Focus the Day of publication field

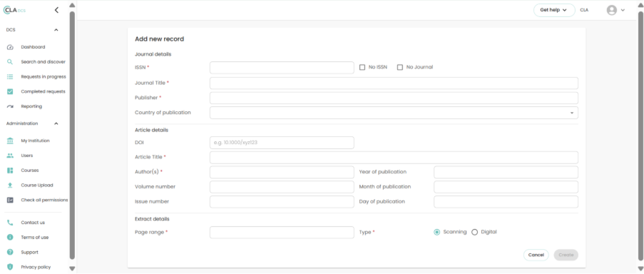[x=506, y=202]
